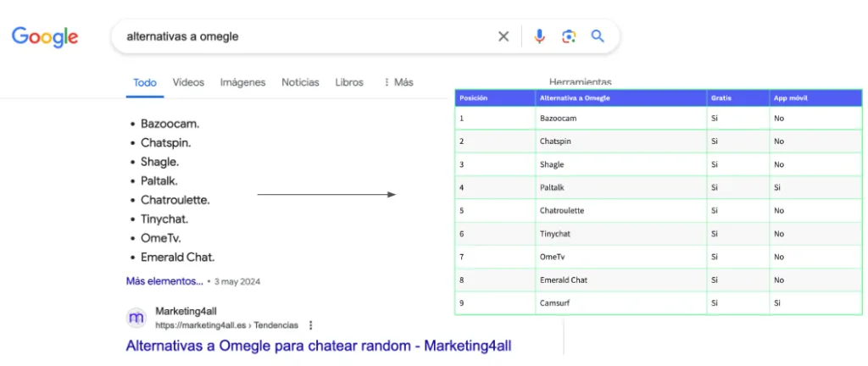Viewport: 868px width, 366px height.
Task: Click 'Emerald Chat.' in the snippet list
Action: pyautogui.click(x=178, y=257)
